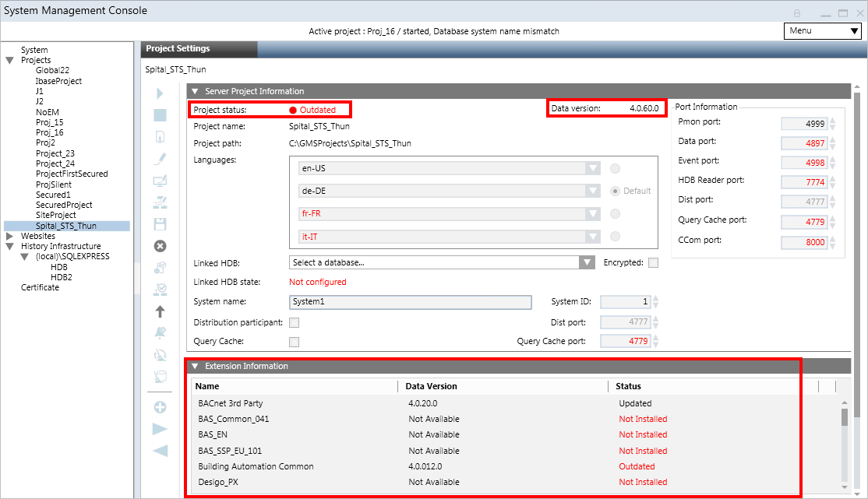
Task: Click the Start project play icon
Action: click(160, 93)
